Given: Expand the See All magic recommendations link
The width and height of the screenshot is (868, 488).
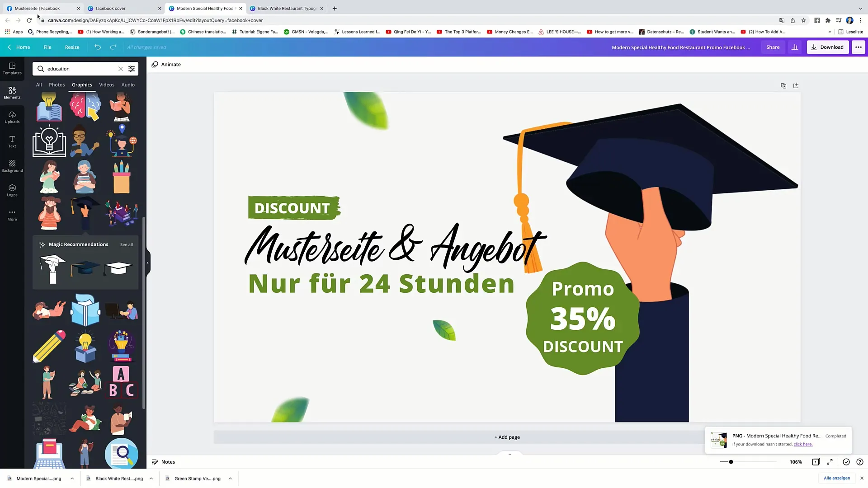Looking at the screenshot, I should click(x=127, y=244).
